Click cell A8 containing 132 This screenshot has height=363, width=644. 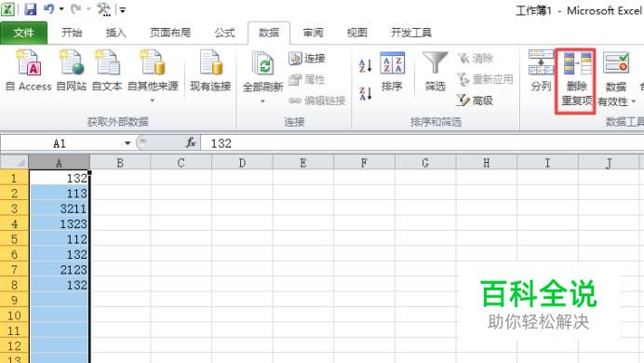pos(60,285)
